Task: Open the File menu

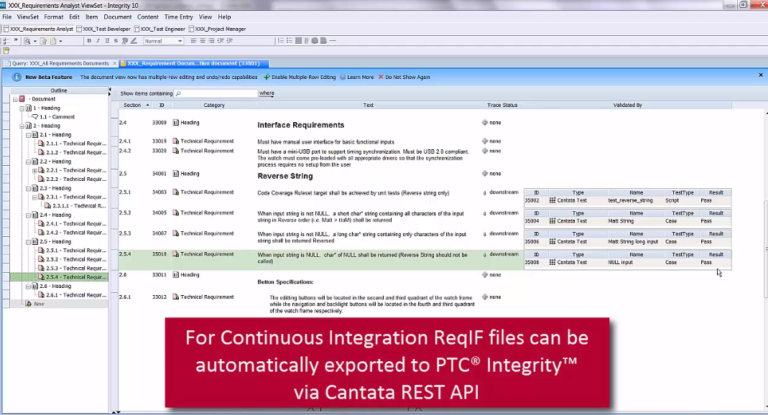Action: 7,17
